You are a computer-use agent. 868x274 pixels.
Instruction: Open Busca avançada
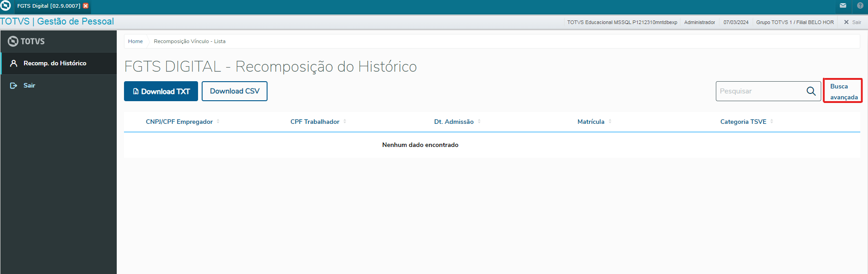click(843, 91)
